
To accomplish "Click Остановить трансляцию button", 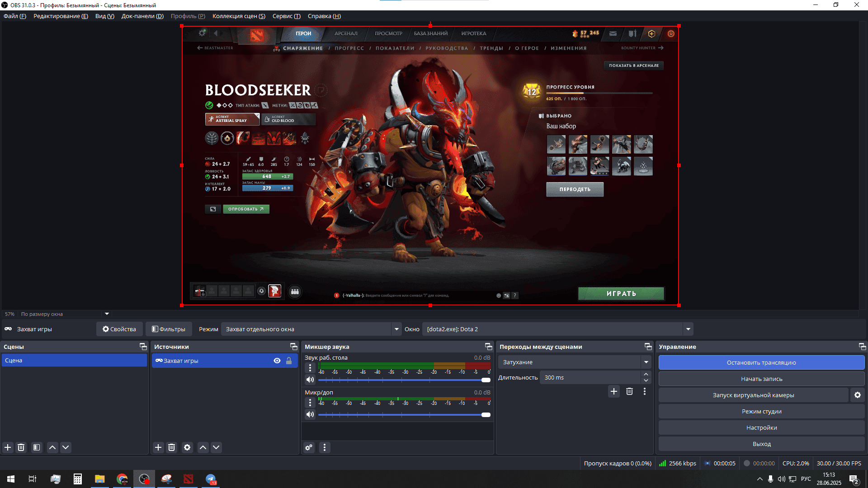I will coord(761,362).
